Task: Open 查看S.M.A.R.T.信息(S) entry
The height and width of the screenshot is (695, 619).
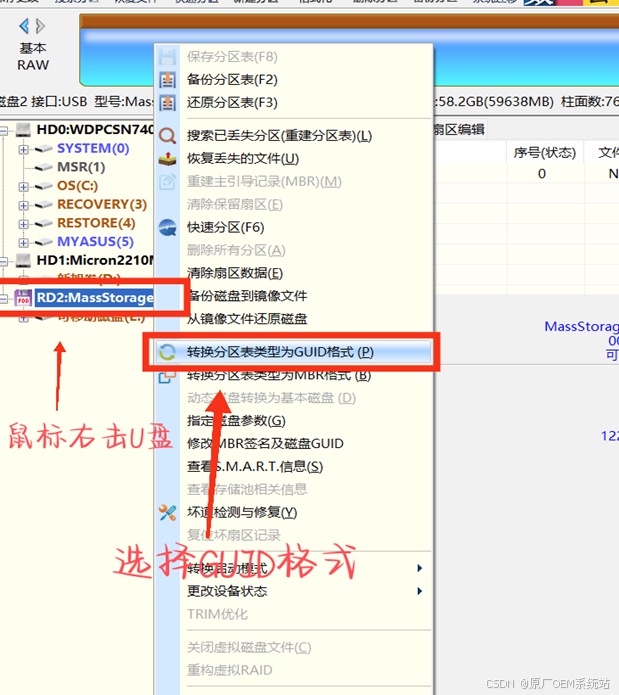Action: [255, 467]
